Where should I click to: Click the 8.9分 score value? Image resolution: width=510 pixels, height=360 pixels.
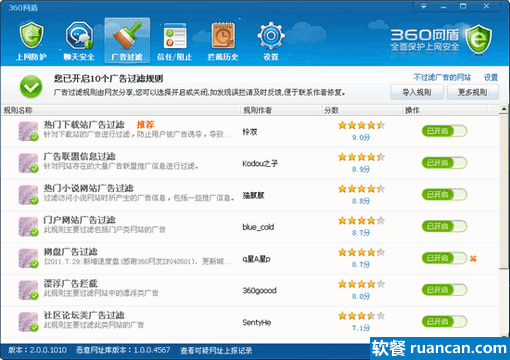(x=361, y=169)
